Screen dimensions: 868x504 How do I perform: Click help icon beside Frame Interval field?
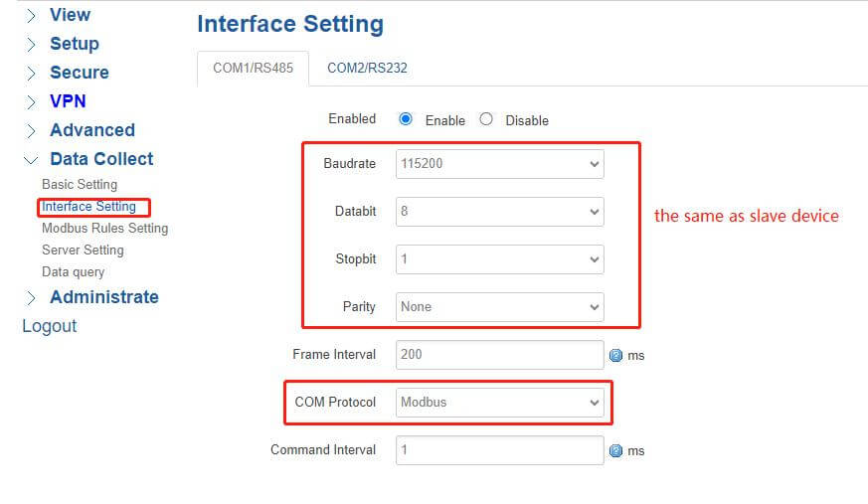tap(615, 355)
